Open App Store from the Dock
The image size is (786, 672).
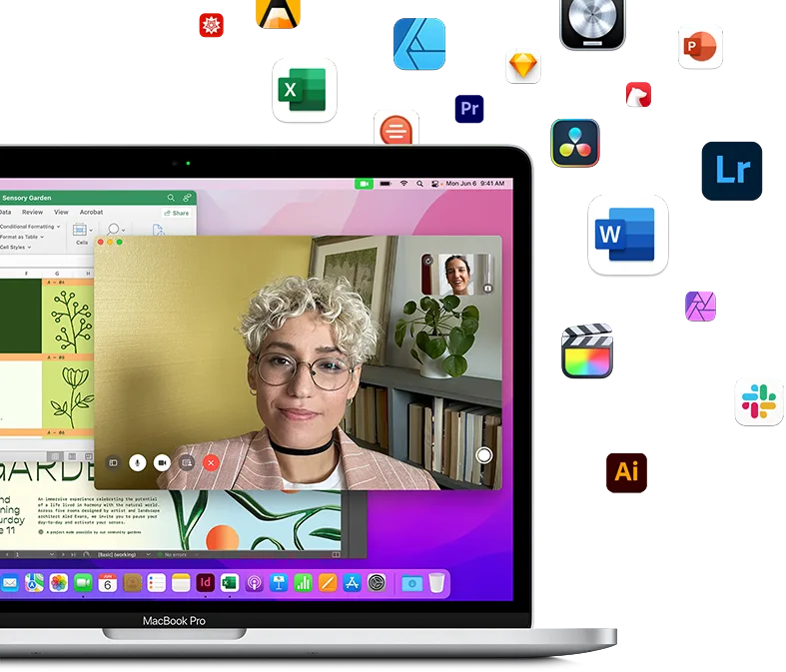click(352, 583)
